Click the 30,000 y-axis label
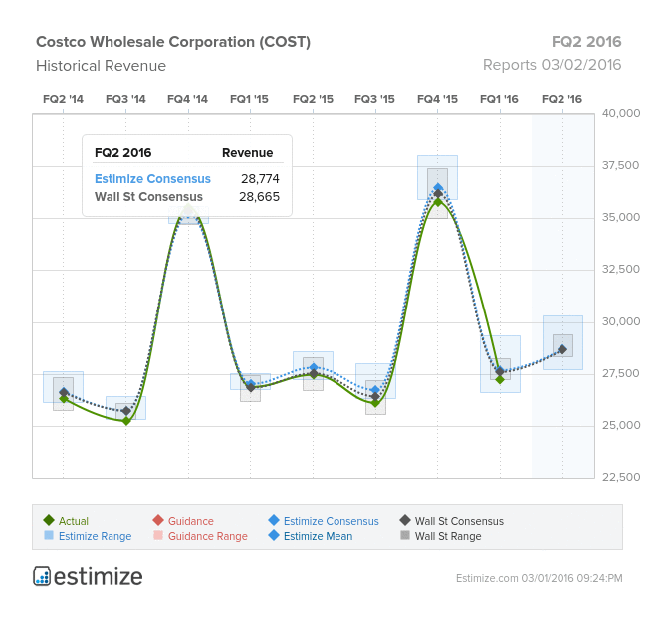Image resolution: width=672 pixels, height=617 pixels. (621, 321)
